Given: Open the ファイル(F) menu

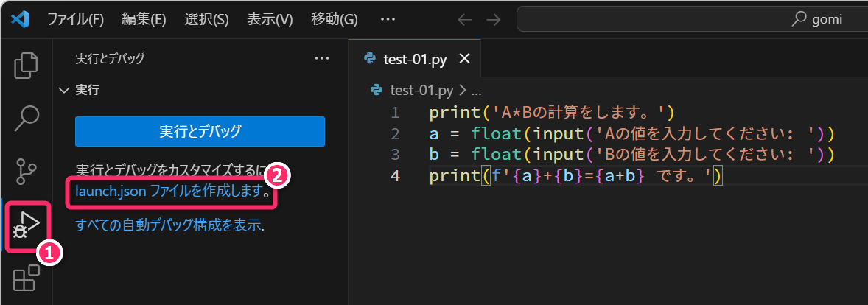Looking at the screenshot, I should point(75,20).
